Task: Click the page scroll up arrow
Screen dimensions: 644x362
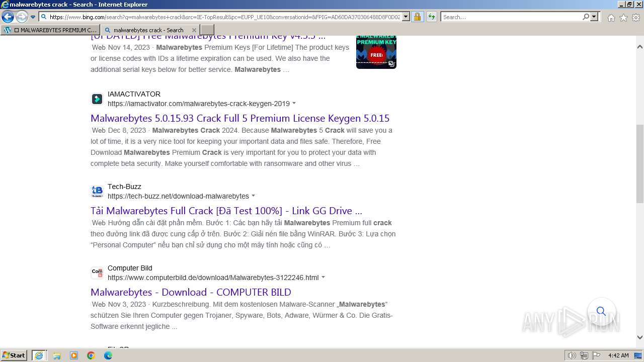Action: pos(640,47)
